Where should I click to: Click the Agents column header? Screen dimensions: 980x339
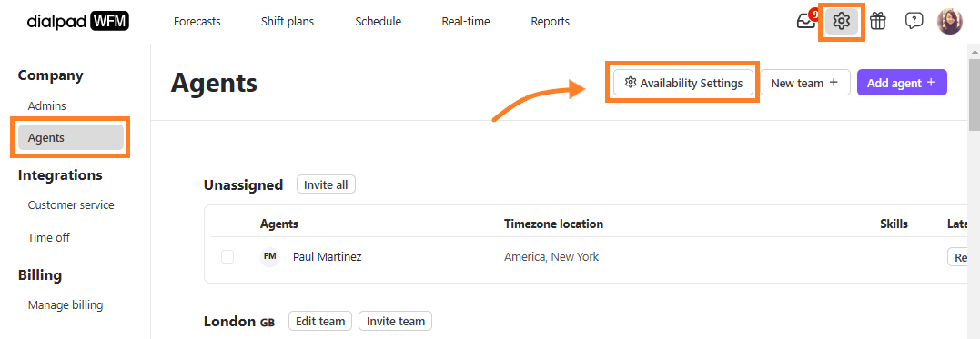pyautogui.click(x=278, y=224)
